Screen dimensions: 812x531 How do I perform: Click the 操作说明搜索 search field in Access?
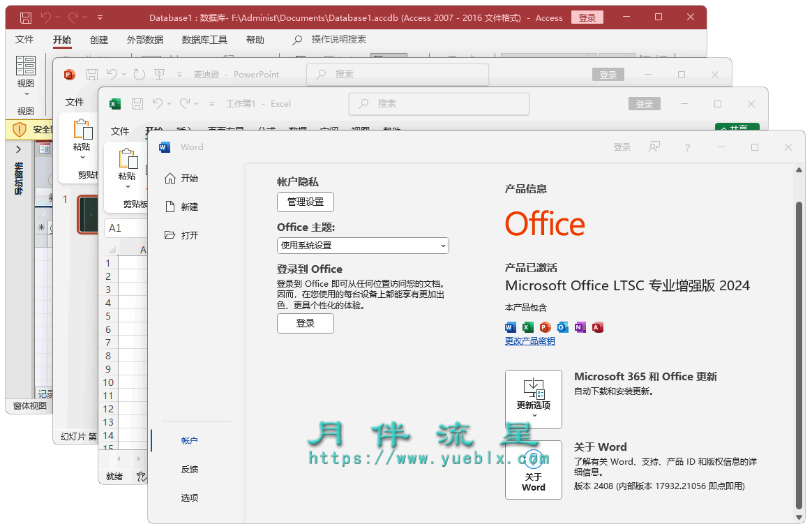click(338, 39)
